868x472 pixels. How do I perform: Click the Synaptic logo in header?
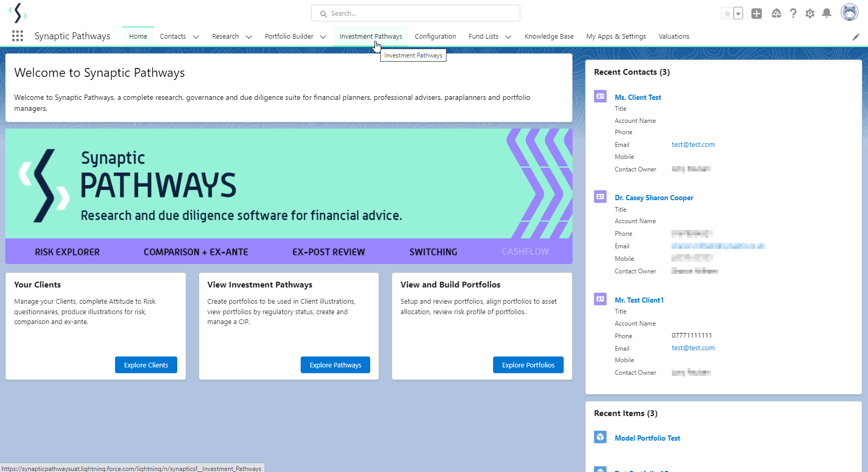click(18, 13)
